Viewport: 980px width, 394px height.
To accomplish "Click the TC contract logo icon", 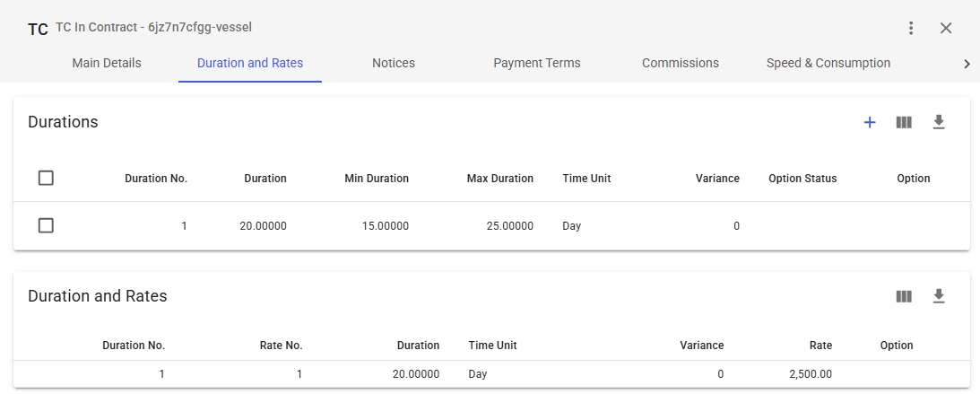I will 38,30.
